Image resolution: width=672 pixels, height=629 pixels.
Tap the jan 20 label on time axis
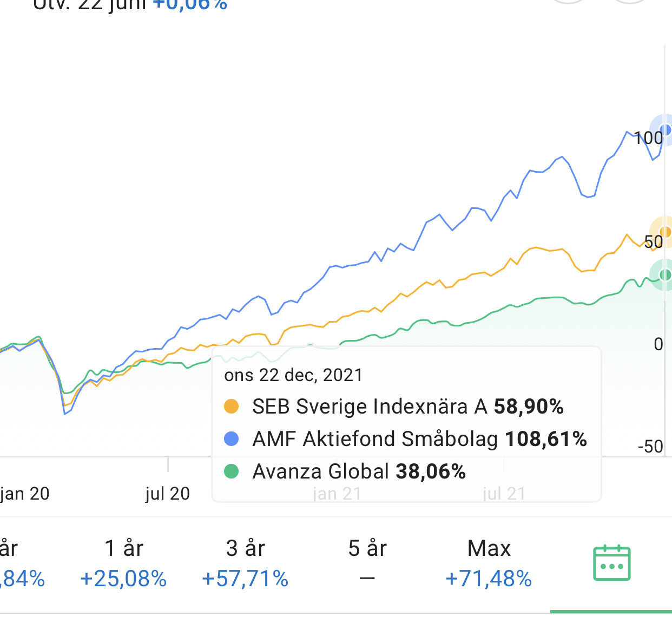point(25,494)
